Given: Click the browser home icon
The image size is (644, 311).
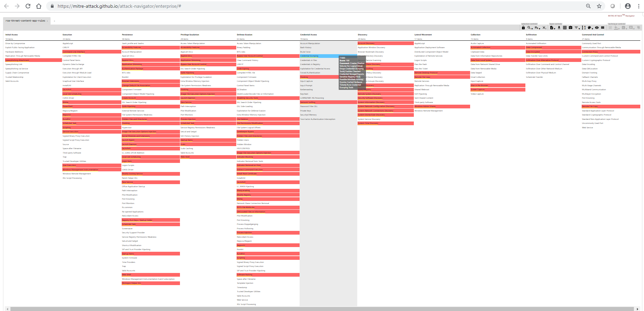Looking at the screenshot, I should tap(39, 6).
